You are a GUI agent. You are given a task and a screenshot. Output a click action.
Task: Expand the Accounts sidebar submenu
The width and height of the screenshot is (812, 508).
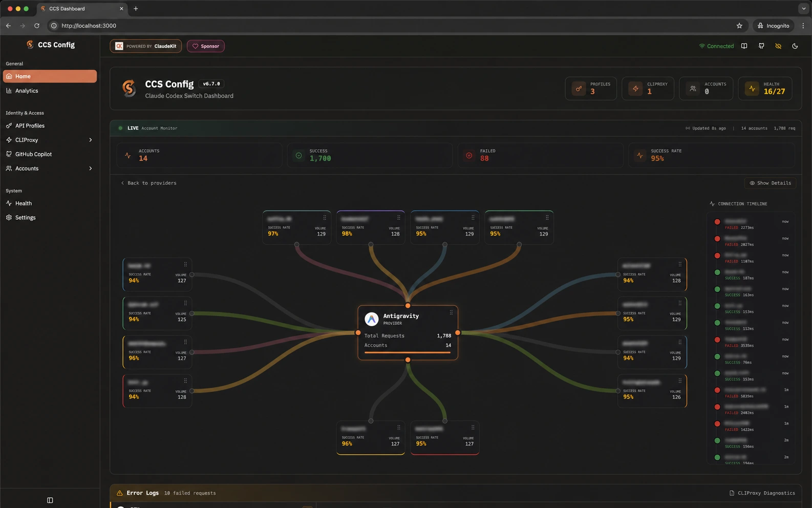point(91,168)
